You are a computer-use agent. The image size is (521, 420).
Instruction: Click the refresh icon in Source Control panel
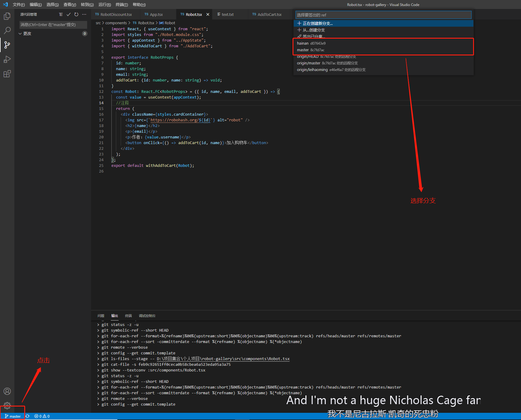pos(76,14)
